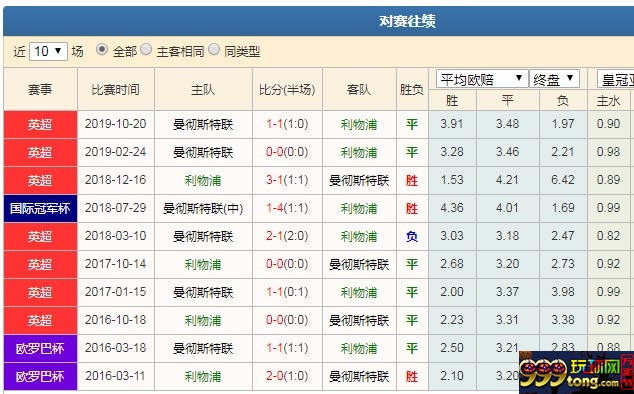Viewport: 634px width, 394px height.
Task: Select the 全部 radio button
Action: (x=102, y=50)
